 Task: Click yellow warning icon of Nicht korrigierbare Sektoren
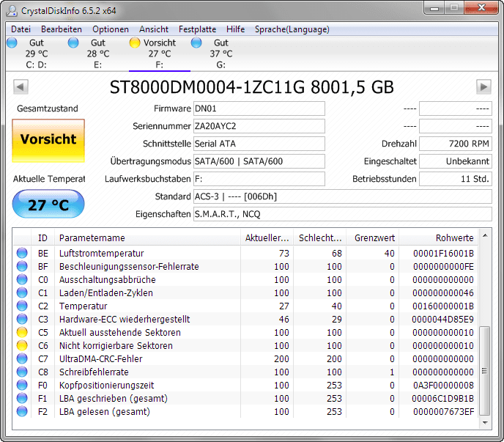click(22, 345)
